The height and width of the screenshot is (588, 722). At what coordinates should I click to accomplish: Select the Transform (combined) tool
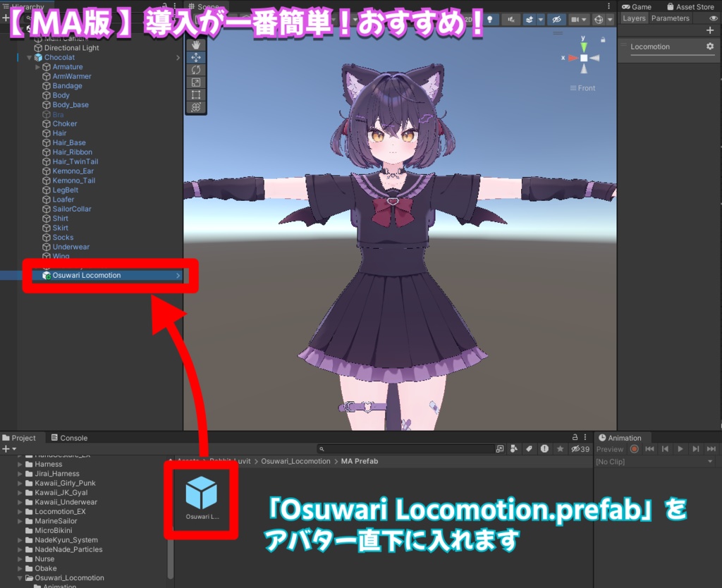click(x=196, y=107)
